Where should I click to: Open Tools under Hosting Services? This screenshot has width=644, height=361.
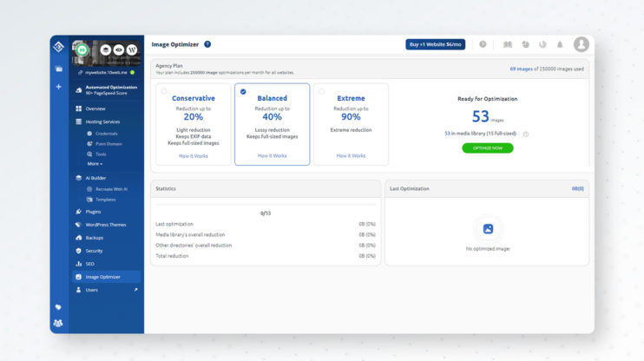point(101,154)
